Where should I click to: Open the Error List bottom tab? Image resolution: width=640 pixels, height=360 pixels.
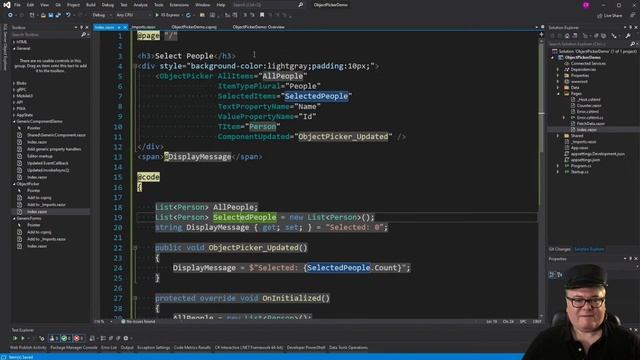click(x=109, y=348)
